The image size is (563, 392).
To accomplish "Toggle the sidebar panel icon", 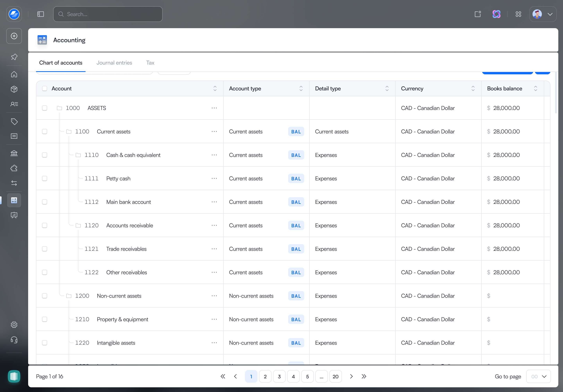I will [x=40, y=14].
